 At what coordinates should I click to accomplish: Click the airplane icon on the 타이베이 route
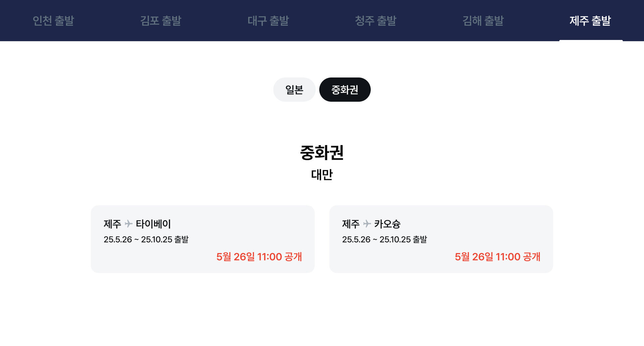129,224
